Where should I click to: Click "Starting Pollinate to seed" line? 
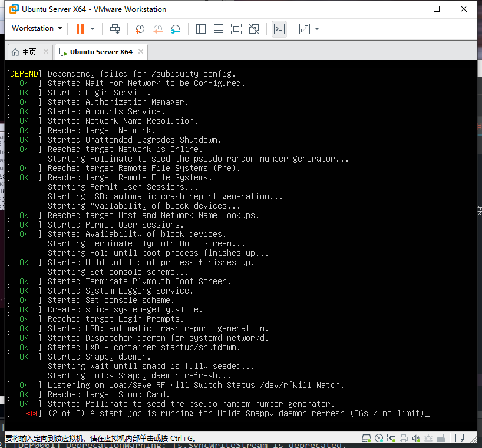click(x=198, y=159)
